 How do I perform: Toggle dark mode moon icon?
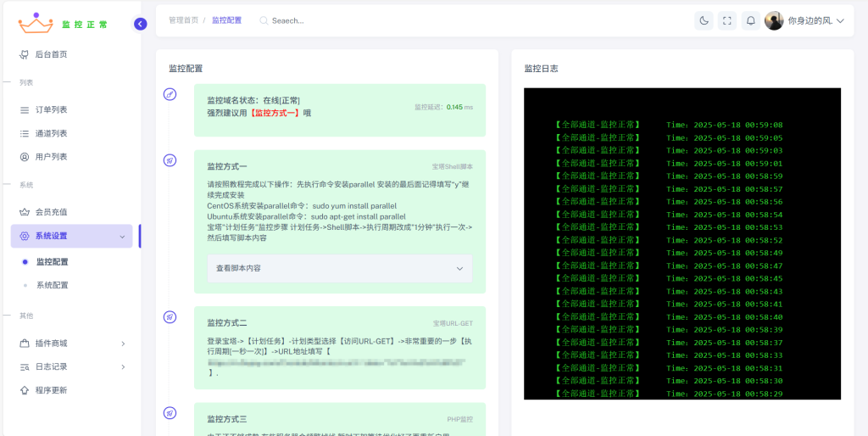pos(704,20)
